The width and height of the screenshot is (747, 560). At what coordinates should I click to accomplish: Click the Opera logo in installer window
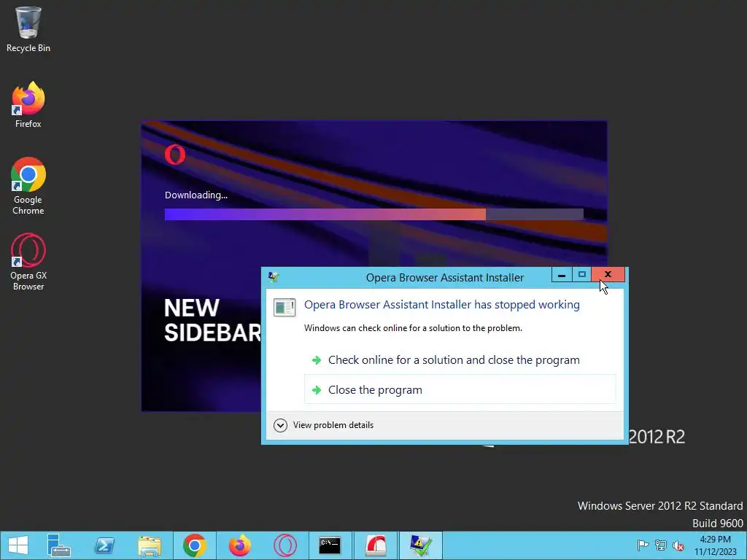175,155
